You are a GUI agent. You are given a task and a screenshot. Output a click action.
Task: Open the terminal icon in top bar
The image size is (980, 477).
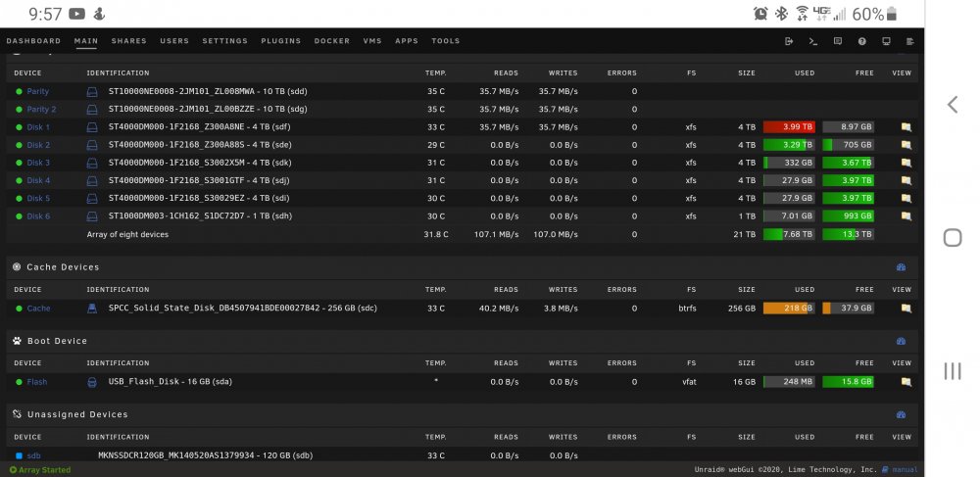[813, 41]
